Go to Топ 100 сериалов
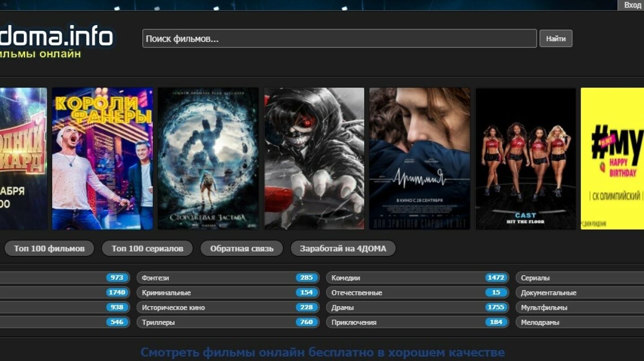 click(x=147, y=248)
